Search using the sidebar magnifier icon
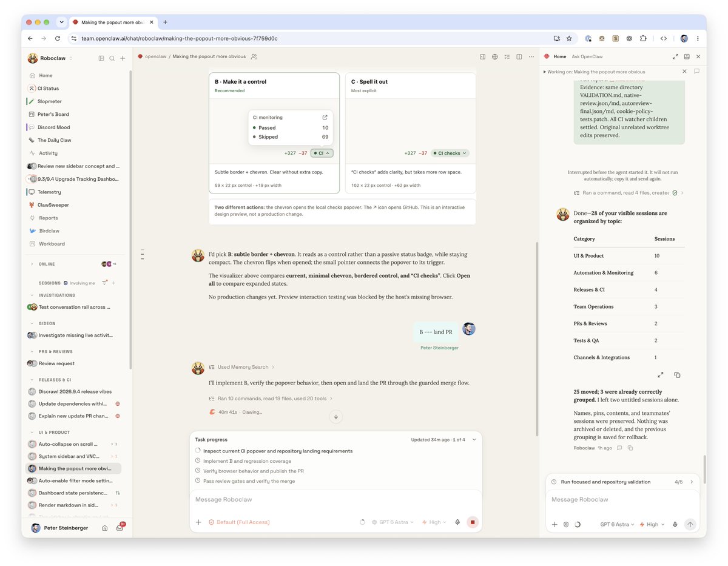728x566 pixels. point(112,58)
